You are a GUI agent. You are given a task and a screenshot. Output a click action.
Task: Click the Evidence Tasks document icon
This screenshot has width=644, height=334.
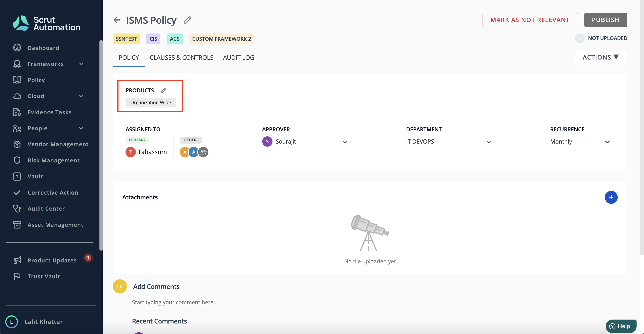[x=17, y=112]
